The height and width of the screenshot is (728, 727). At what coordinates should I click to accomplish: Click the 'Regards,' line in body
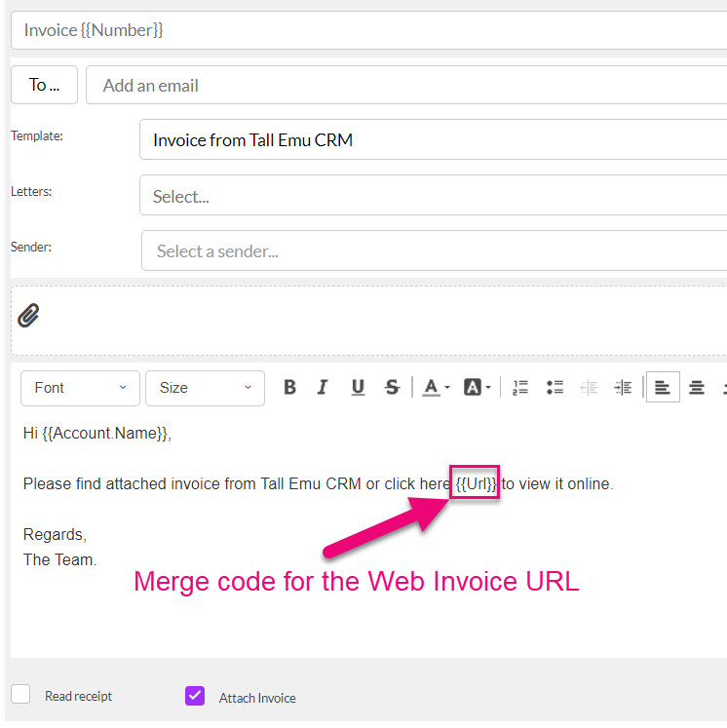[x=55, y=534]
